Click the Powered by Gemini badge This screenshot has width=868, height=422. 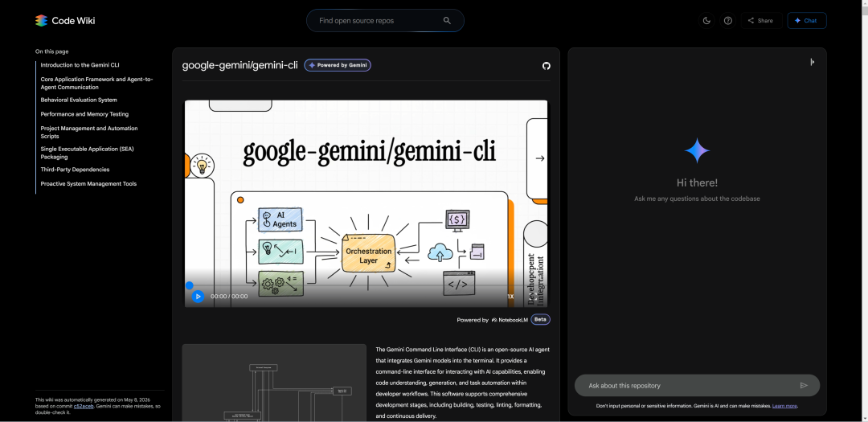click(338, 65)
